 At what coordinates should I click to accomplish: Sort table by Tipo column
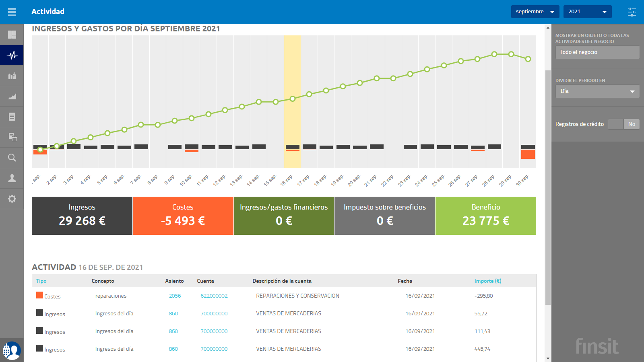coord(41,281)
